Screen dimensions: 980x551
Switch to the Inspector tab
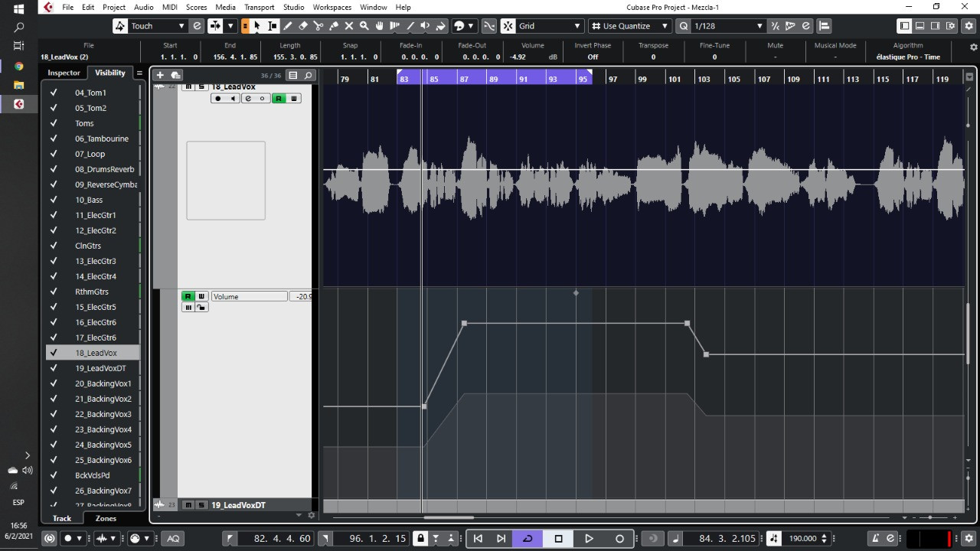click(x=64, y=73)
